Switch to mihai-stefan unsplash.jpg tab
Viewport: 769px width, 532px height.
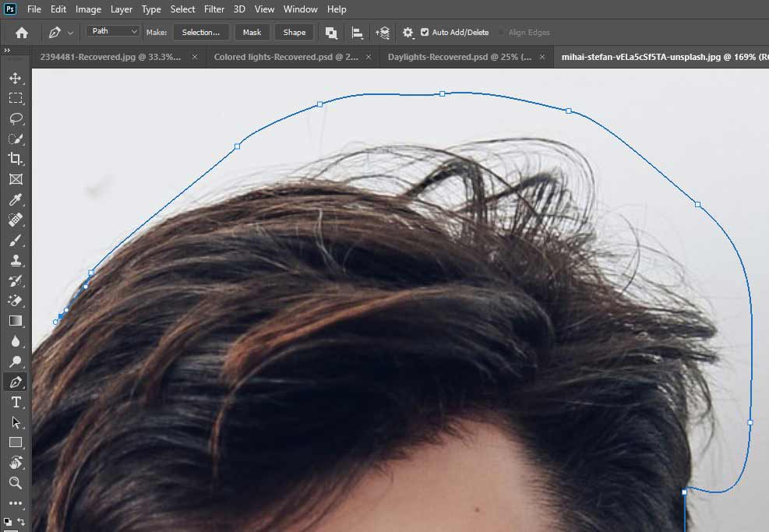661,57
